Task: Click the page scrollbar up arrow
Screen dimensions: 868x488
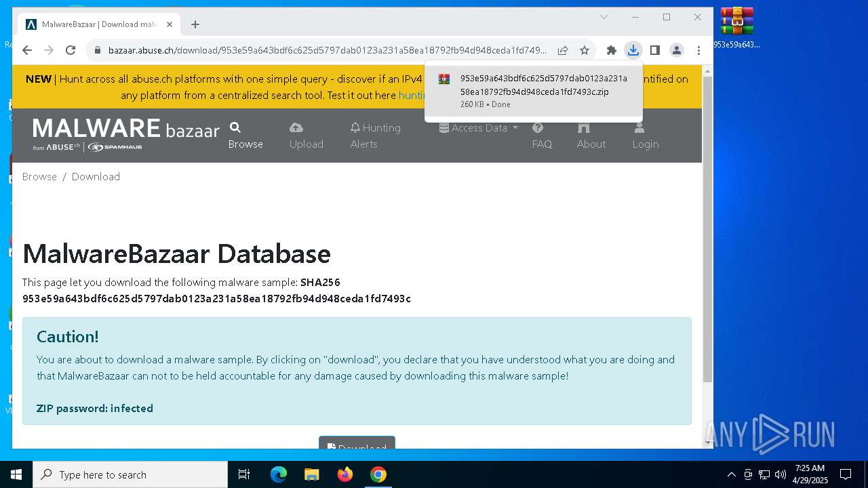Action: point(707,70)
